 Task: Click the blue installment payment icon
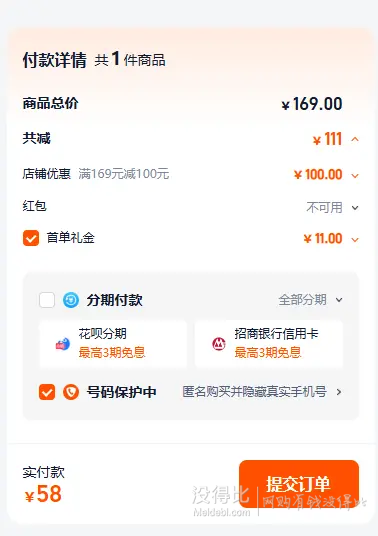[x=71, y=300]
